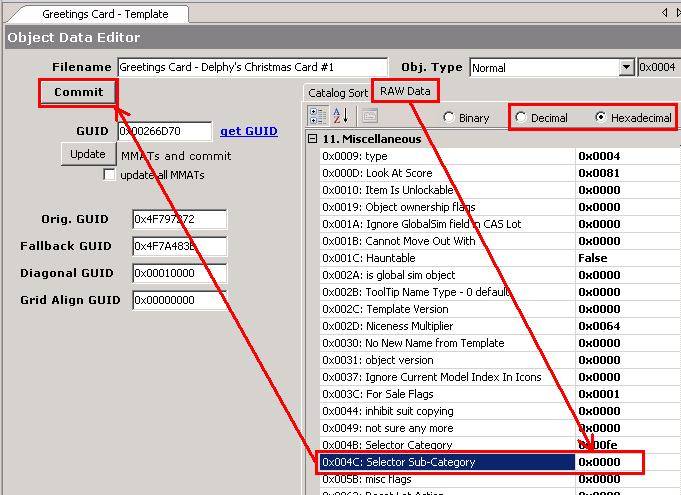Screen dimensions: 681x495
Task: Select the Decimal radio button
Action: (x=521, y=117)
